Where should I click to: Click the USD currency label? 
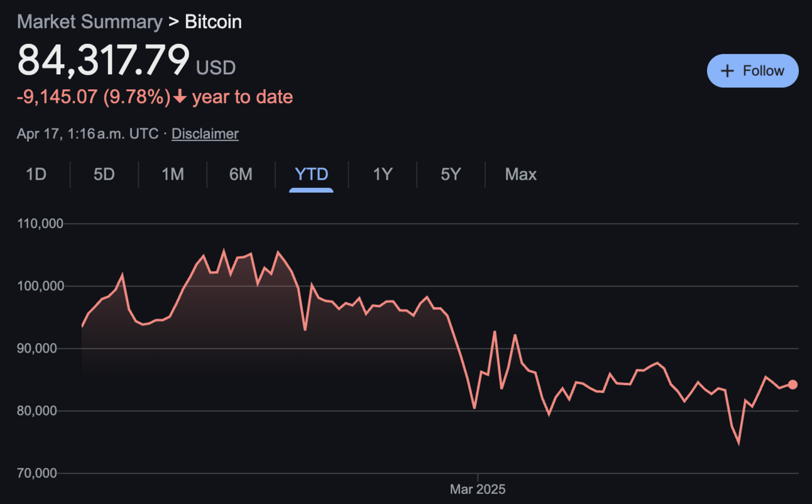pyautogui.click(x=216, y=67)
